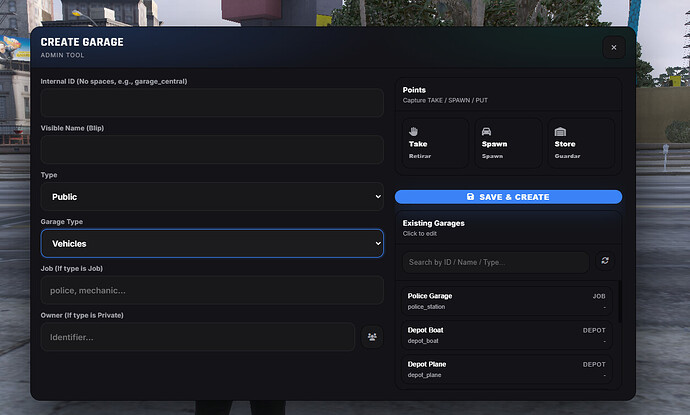Refresh the existing garages list
The width and height of the screenshot is (690, 415).
click(604, 261)
